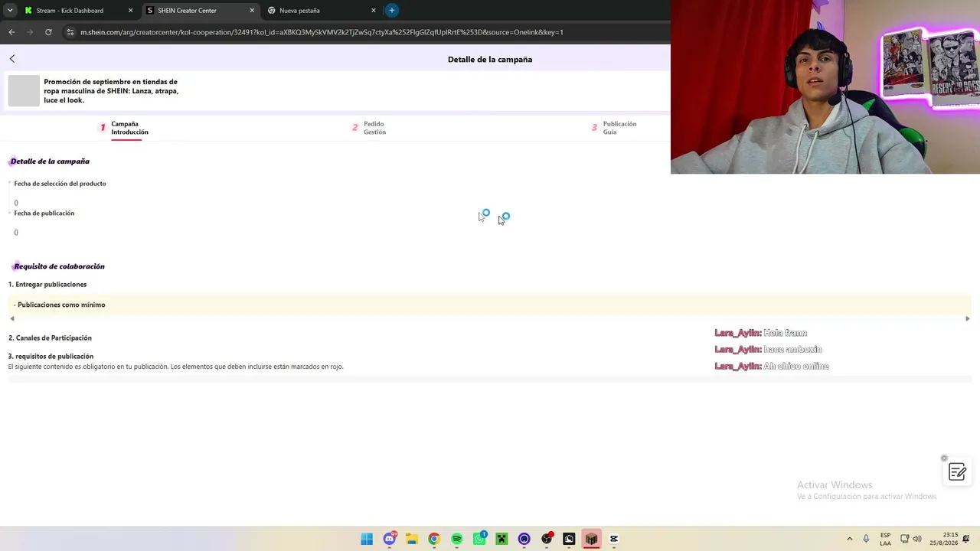Viewport: 980px width, 551px height.
Task: Click the browser back navigation button
Action: [x=11, y=32]
